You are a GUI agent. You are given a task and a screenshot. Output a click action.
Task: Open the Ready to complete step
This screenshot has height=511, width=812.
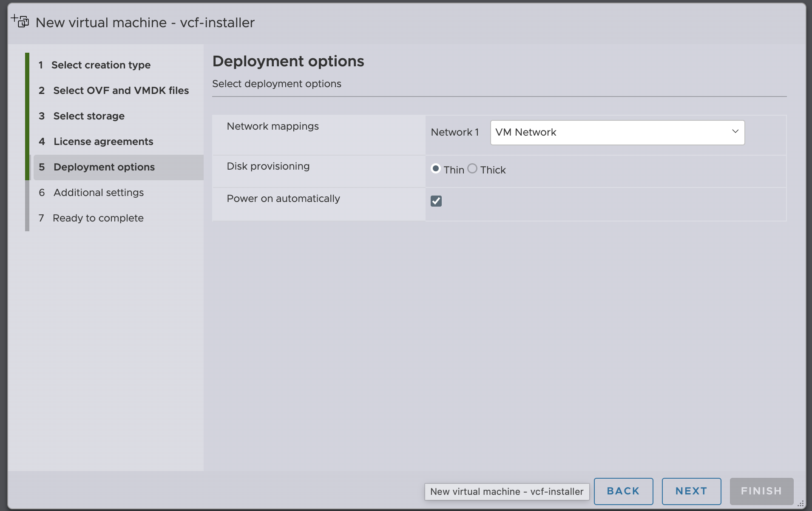point(98,218)
